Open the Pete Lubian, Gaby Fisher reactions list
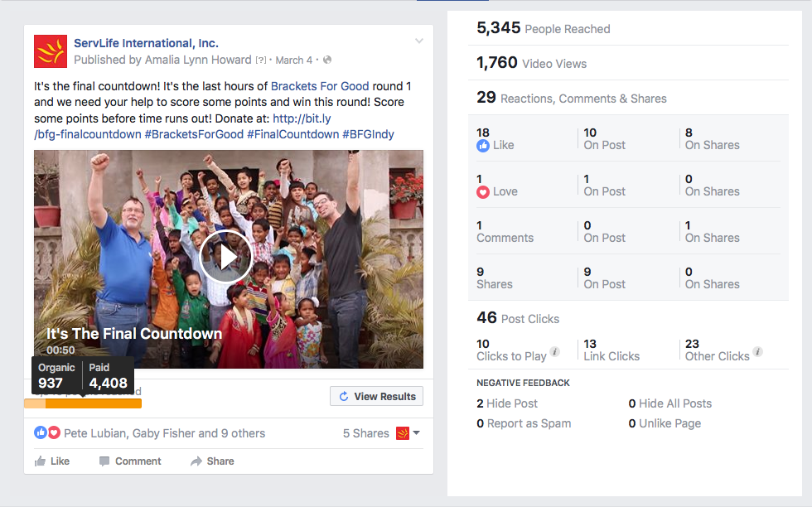Screen dimensions: 812x507 point(164,433)
